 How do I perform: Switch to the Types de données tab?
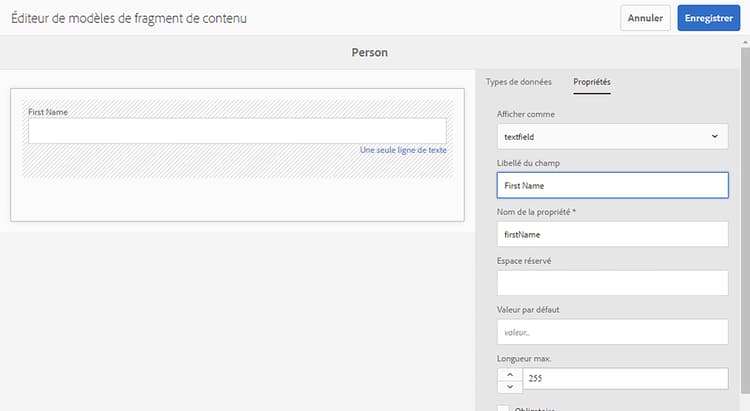pos(518,81)
